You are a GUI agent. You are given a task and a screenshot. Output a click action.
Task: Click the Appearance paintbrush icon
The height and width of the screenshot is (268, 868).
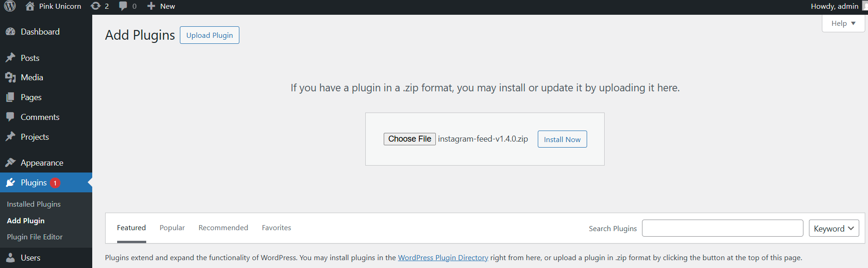[x=10, y=163]
